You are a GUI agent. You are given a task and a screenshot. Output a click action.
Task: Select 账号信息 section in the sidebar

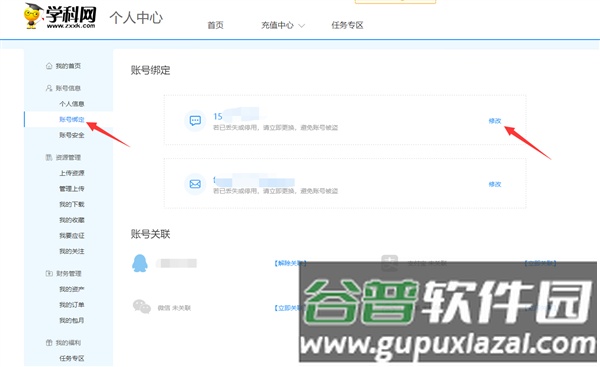tap(68, 88)
